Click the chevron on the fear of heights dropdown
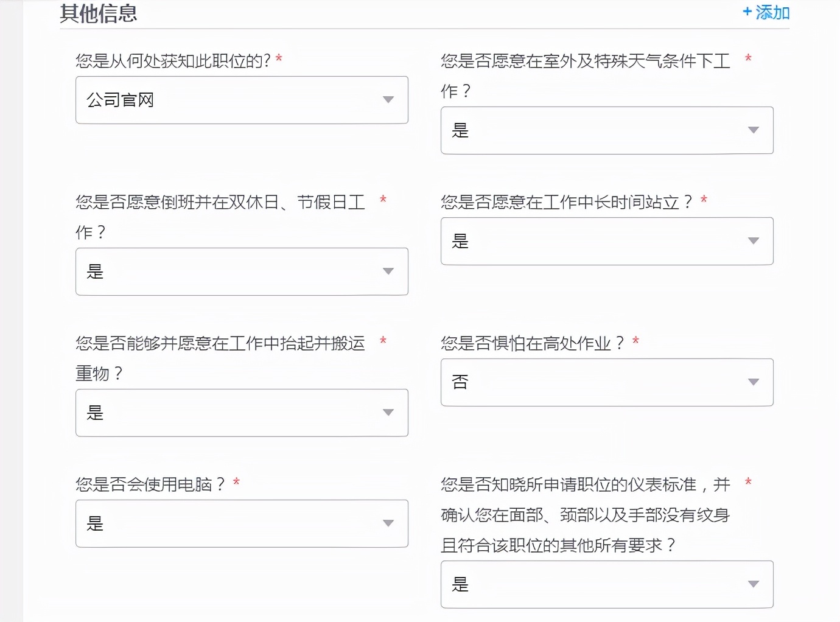The height and width of the screenshot is (622, 840). [754, 382]
